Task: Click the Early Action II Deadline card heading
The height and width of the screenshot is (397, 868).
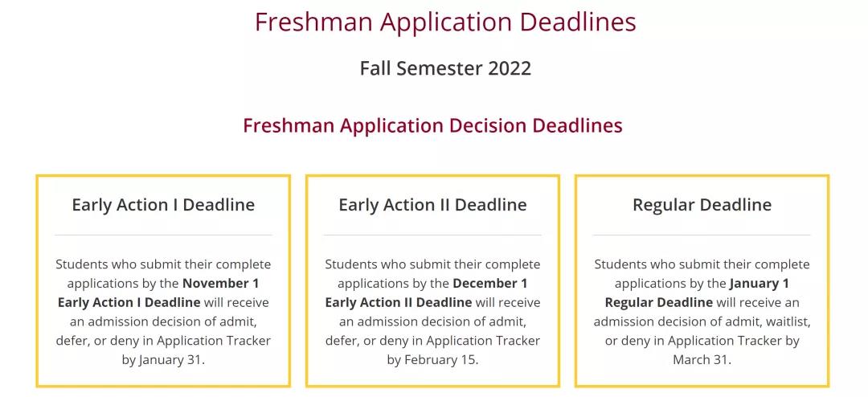Action: coord(432,205)
